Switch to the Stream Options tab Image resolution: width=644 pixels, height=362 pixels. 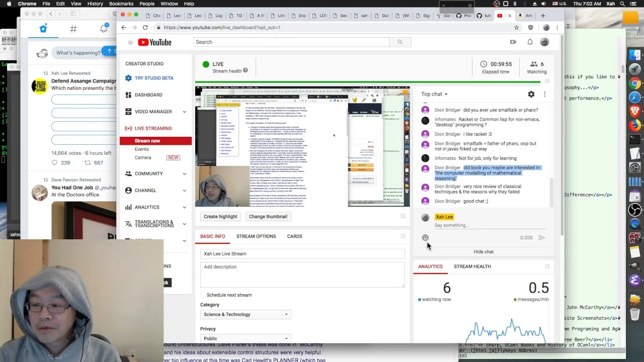(256, 236)
